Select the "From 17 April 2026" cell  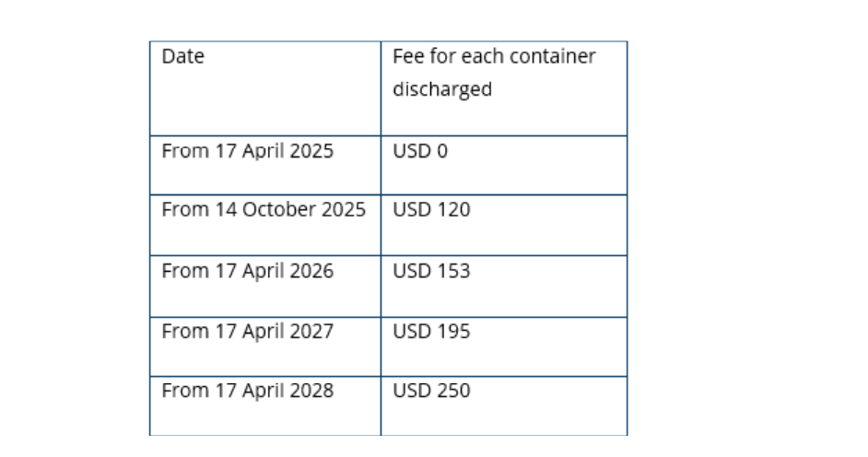264,286
